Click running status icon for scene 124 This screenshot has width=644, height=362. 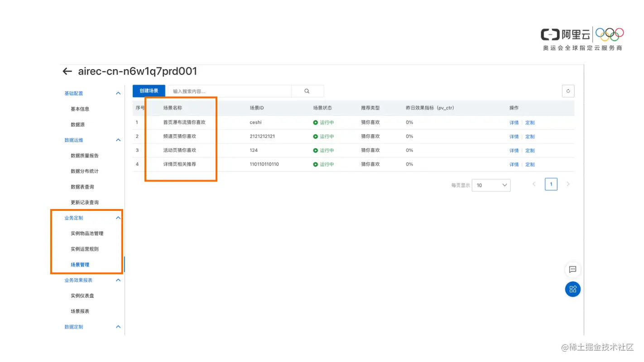(x=315, y=150)
